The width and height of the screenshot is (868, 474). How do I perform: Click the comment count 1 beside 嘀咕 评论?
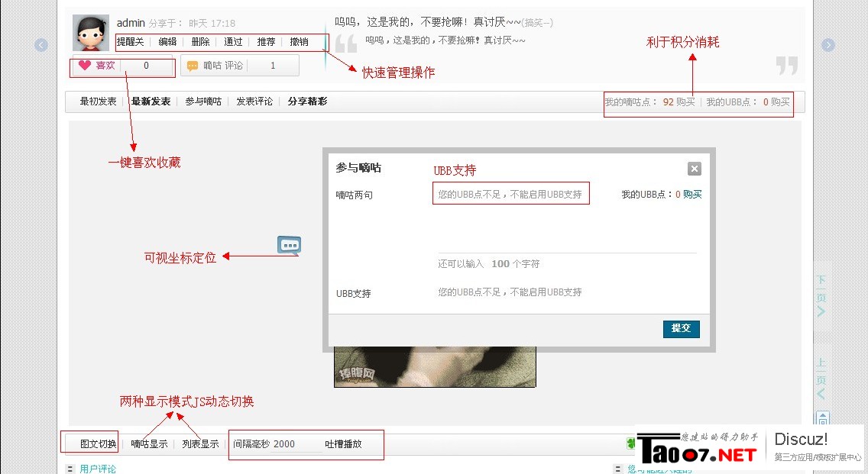coord(272,66)
